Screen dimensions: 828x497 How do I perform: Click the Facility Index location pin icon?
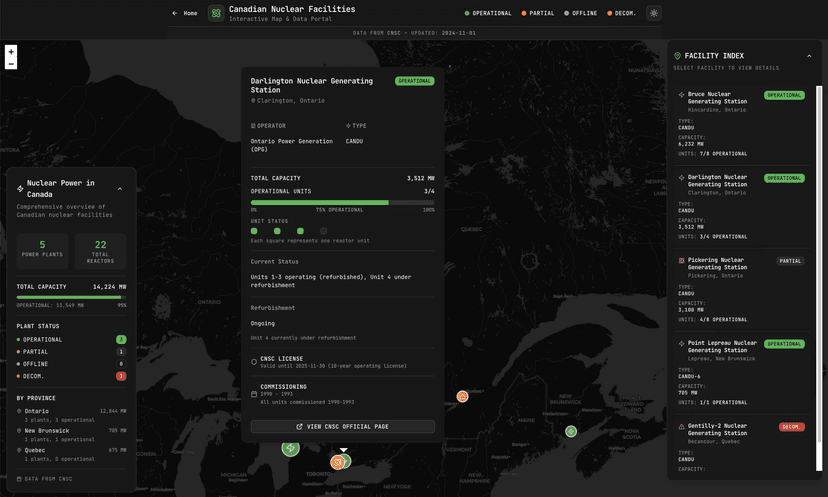point(678,56)
